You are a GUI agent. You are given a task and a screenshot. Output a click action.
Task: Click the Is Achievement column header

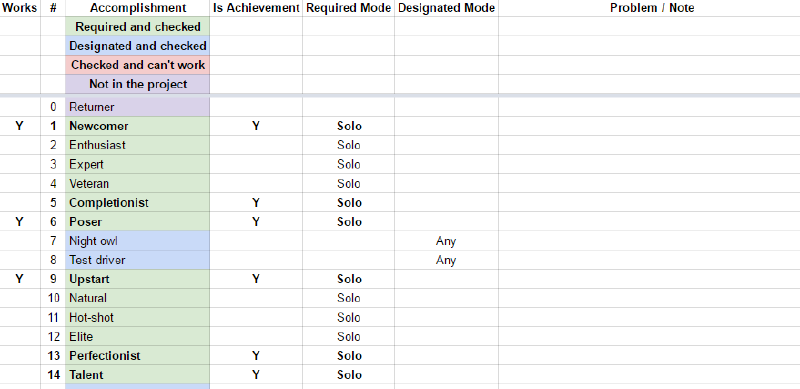click(256, 8)
